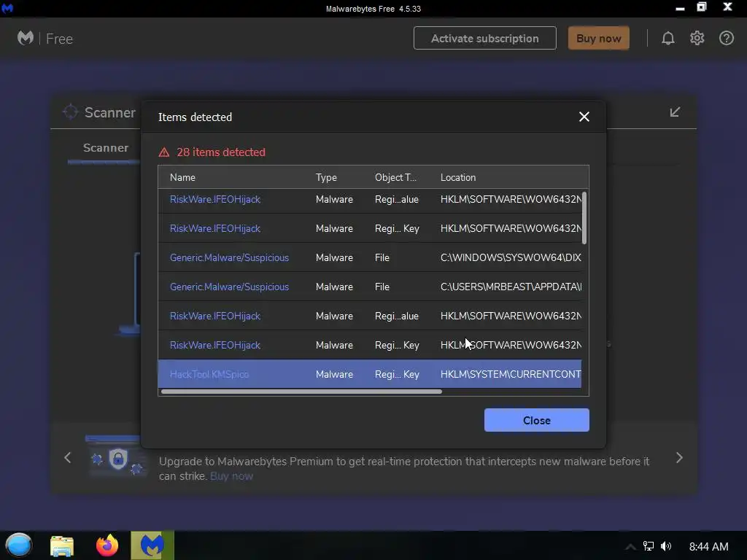Image resolution: width=747 pixels, height=560 pixels.
Task: Click the network tray icon
Action: point(649,546)
